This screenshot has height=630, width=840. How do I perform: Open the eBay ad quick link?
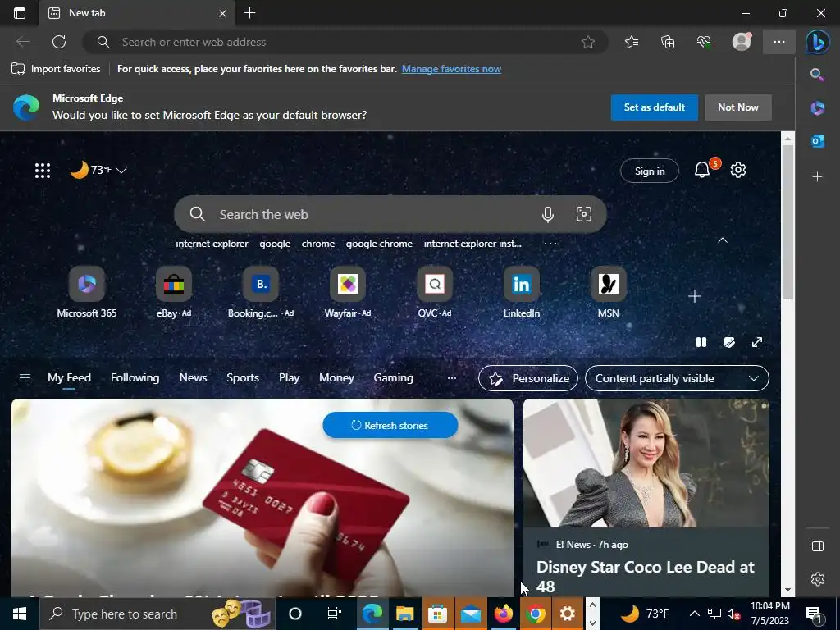pyautogui.click(x=174, y=292)
